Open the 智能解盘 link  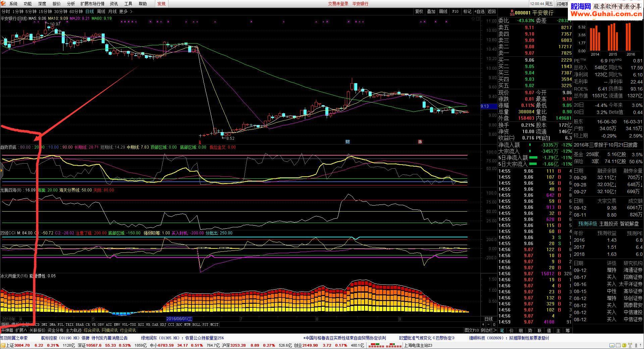pyautogui.click(x=629, y=224)
